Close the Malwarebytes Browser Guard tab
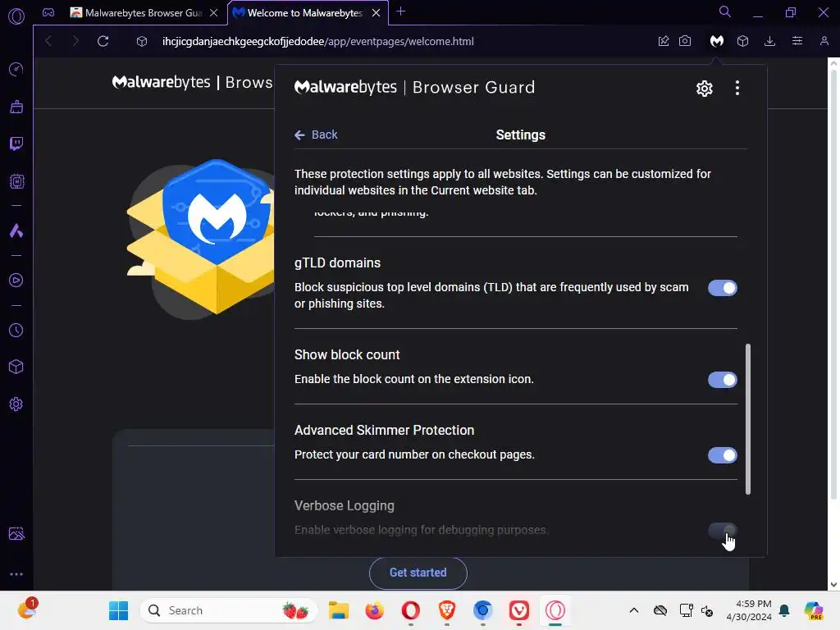 pyautogui.click(x=214, y=13)
